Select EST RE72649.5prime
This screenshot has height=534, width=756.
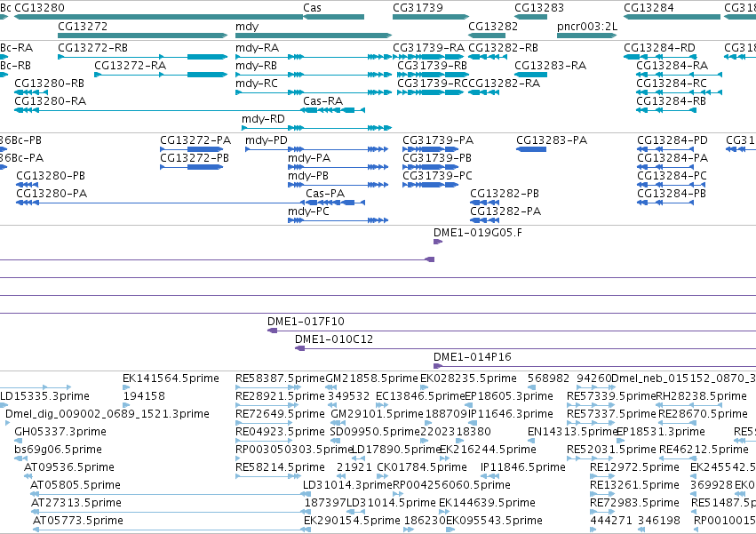click(280, 414)
